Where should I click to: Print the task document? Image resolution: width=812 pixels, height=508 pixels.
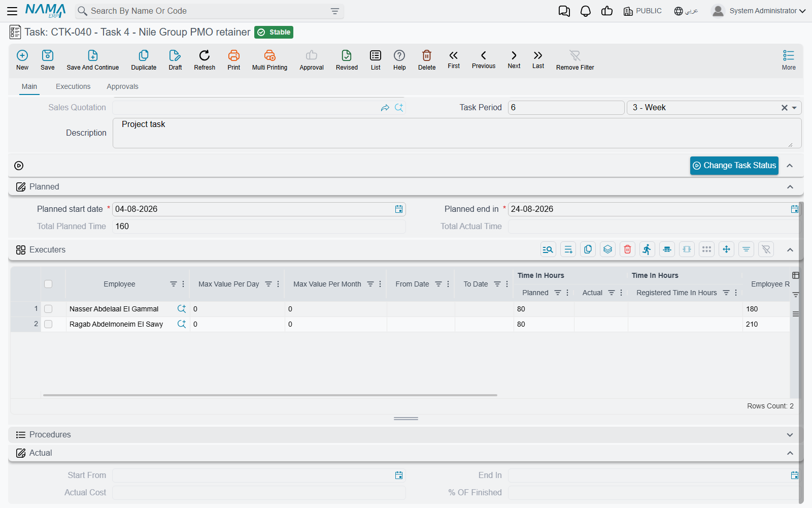point(234,60)
